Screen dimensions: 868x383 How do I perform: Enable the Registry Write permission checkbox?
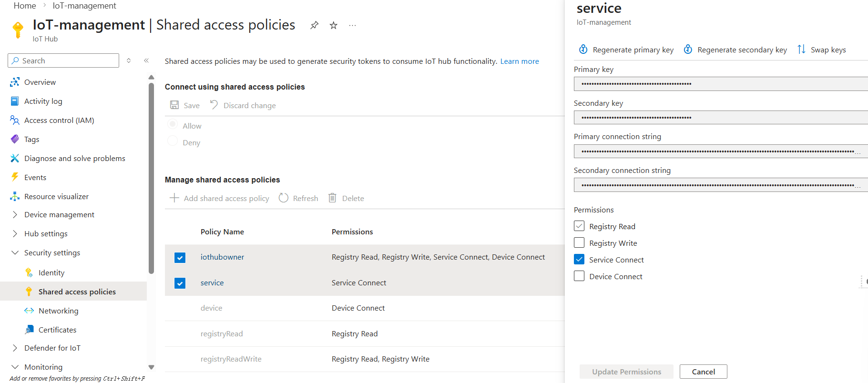tap(579, 243)
